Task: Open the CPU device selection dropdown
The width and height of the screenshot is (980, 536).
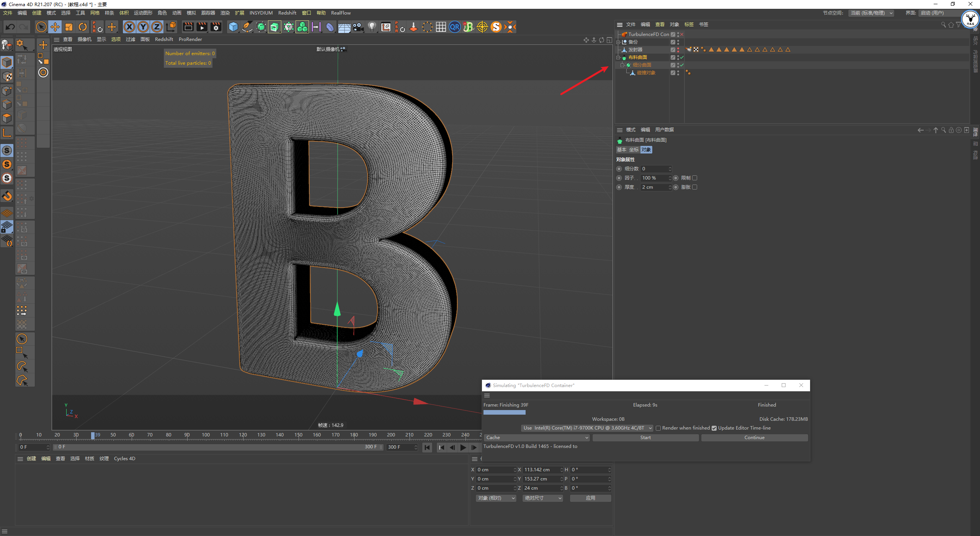Action: 587,428
